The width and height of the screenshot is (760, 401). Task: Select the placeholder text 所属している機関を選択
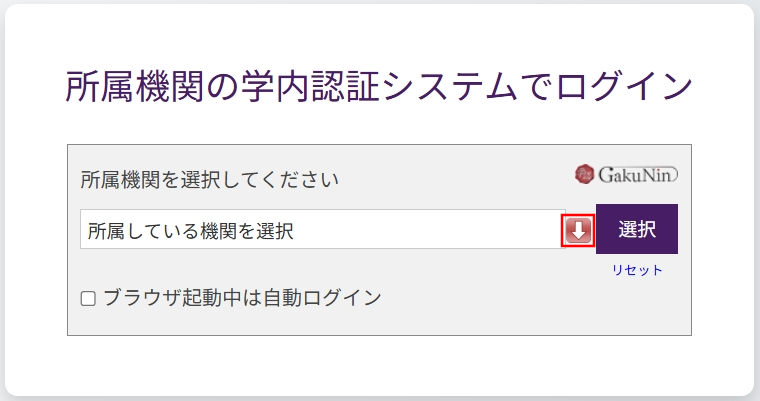click(190, 231)
